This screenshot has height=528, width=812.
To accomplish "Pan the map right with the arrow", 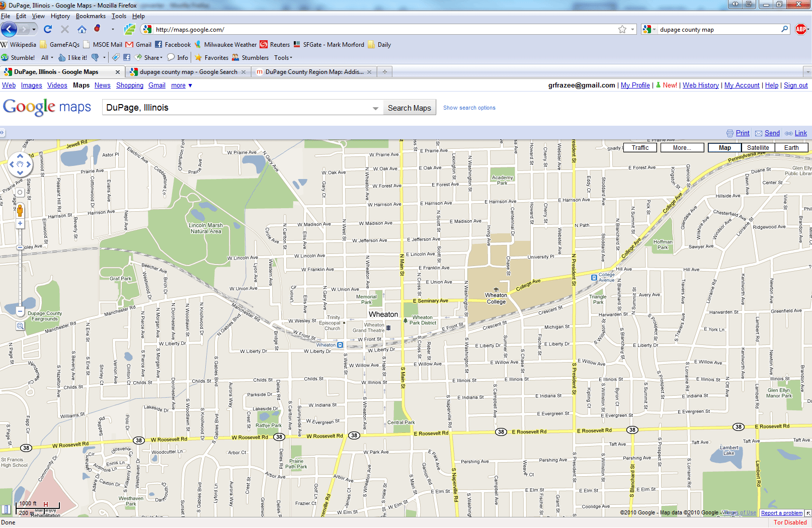I will point(29,164).
